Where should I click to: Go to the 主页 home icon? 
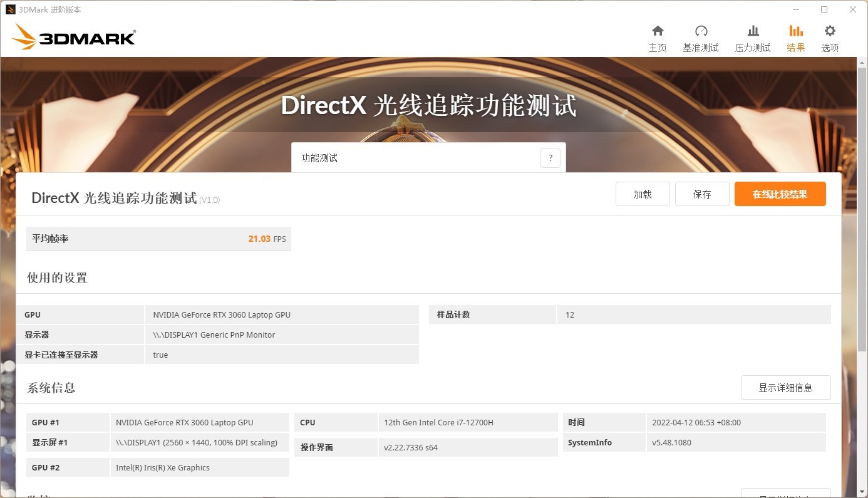pyautogui.click(x=658, y=31)
